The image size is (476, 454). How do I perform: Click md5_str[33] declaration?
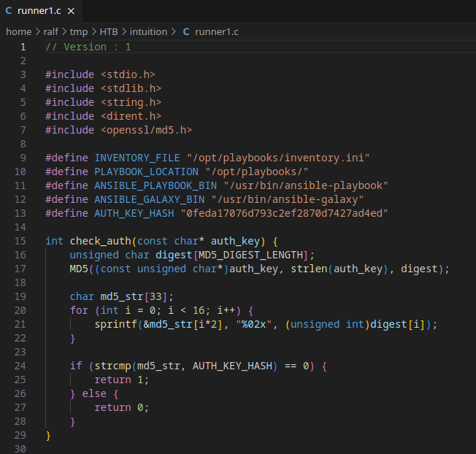134,296
